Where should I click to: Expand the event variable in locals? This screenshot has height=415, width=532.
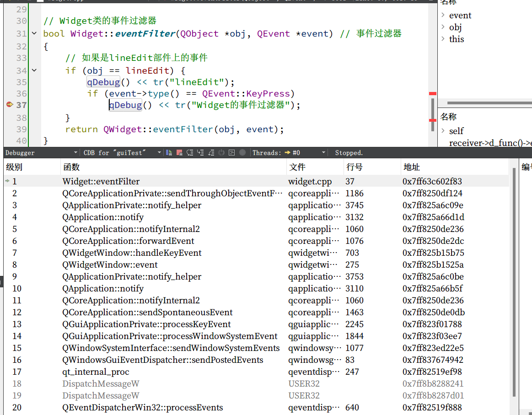tap(443, 15)
